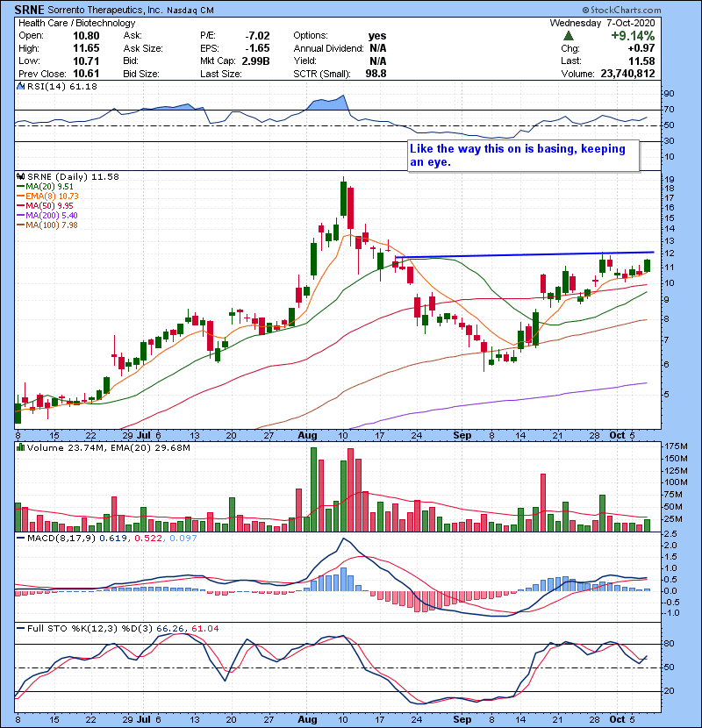
Task: Click the Jul label on upper date axis
Action: [144, 436]
